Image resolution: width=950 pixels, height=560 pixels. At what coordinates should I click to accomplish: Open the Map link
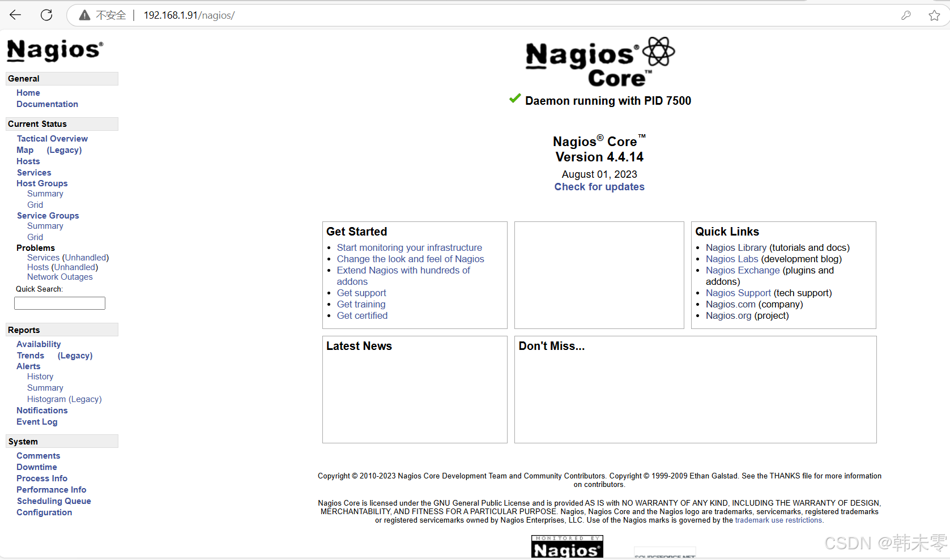(x=25, y=150)
